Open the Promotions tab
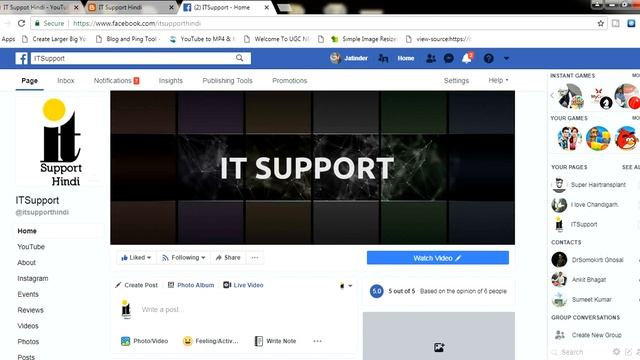The image size is (640, 360). [x=289, y=80]
